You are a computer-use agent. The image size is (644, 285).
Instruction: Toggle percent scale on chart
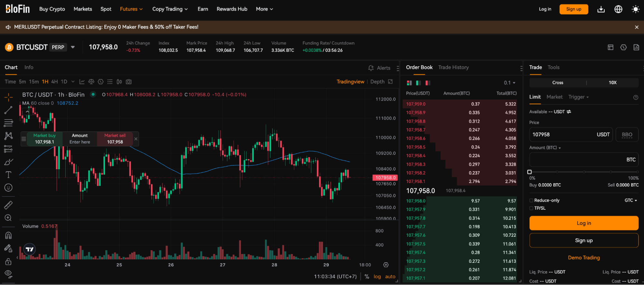coord(367,277)
